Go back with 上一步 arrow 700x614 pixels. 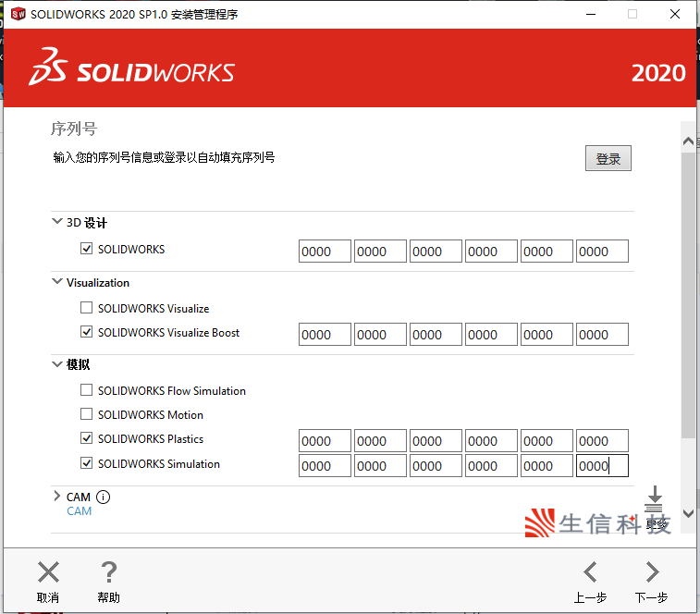click(x=590, y=572)
